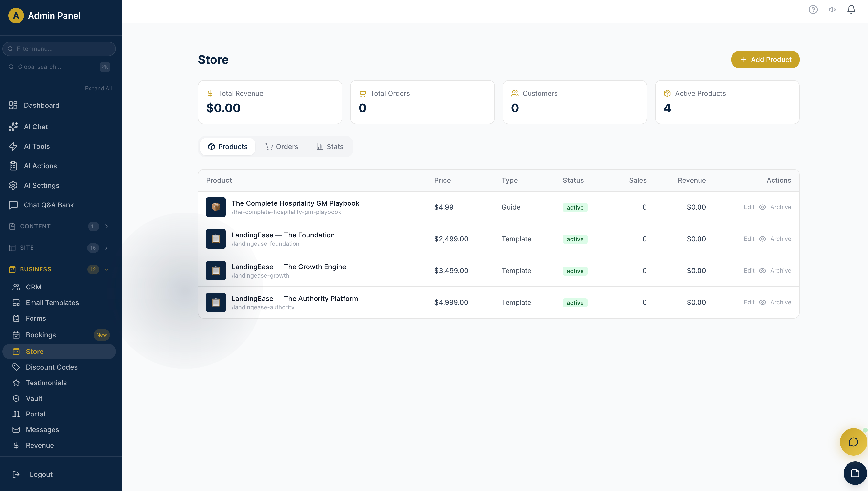Preview LandingEase — The Foundation via eye icon

click(763, 239)
